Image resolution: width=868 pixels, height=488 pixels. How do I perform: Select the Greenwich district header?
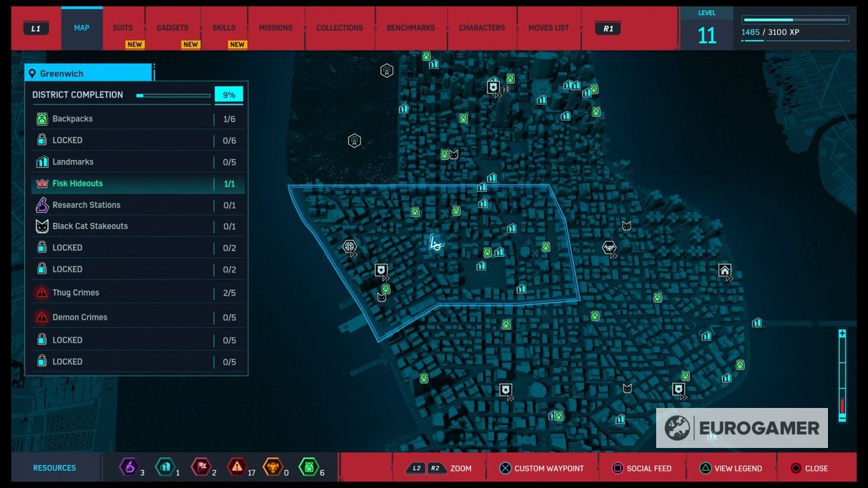tap(88, 74)
